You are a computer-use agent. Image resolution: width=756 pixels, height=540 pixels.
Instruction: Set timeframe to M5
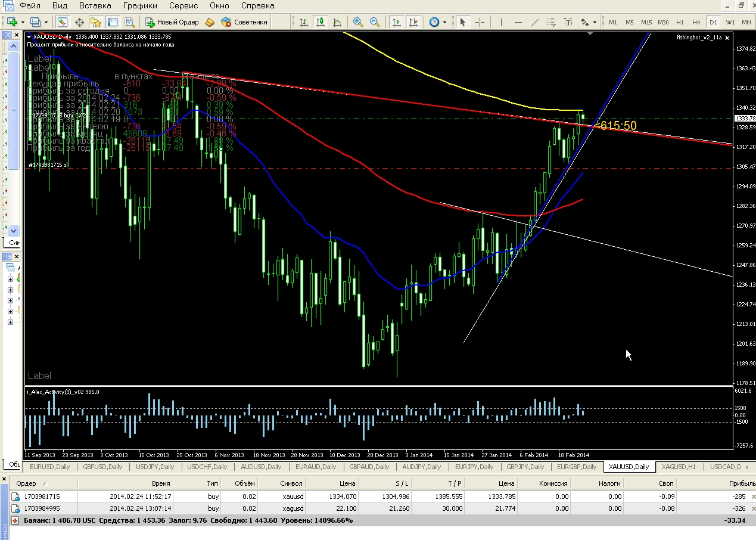[x=629, y=22]
